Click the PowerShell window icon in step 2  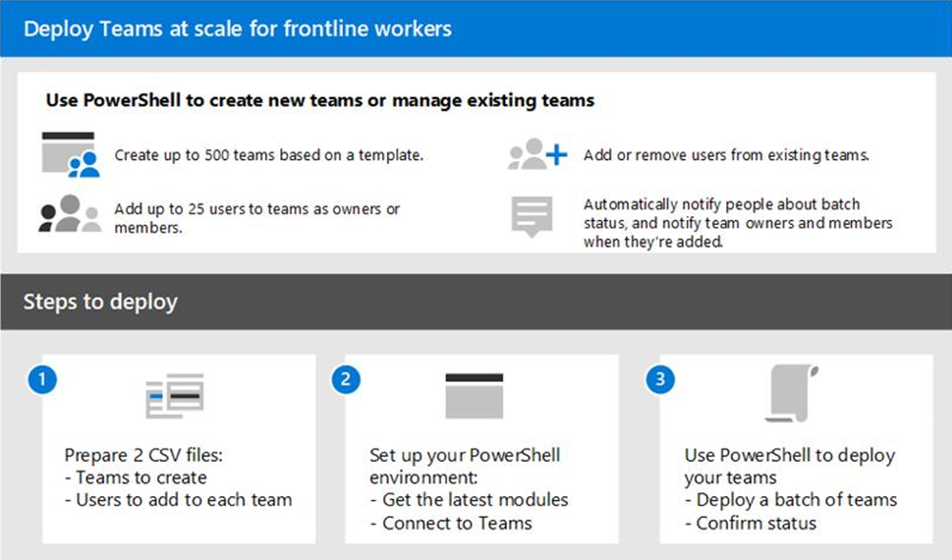point(475,395)
